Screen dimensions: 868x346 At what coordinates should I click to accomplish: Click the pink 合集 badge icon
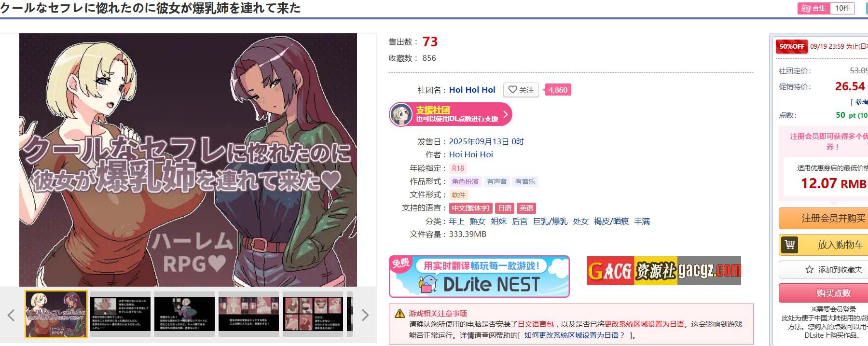point(814,8)
